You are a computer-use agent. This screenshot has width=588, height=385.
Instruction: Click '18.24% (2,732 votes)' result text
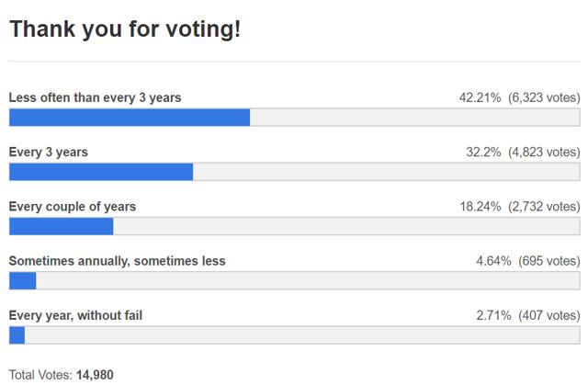pos(520,207)
